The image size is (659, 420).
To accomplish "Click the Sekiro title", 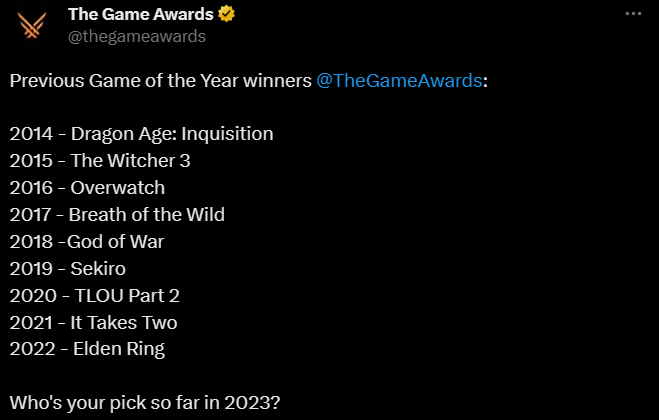I will point(98,269).
